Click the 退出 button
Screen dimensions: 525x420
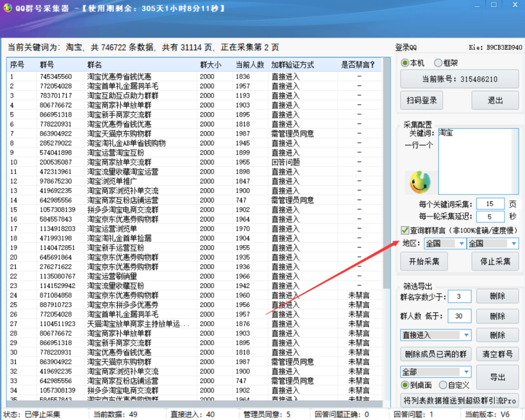pos(495,100)
